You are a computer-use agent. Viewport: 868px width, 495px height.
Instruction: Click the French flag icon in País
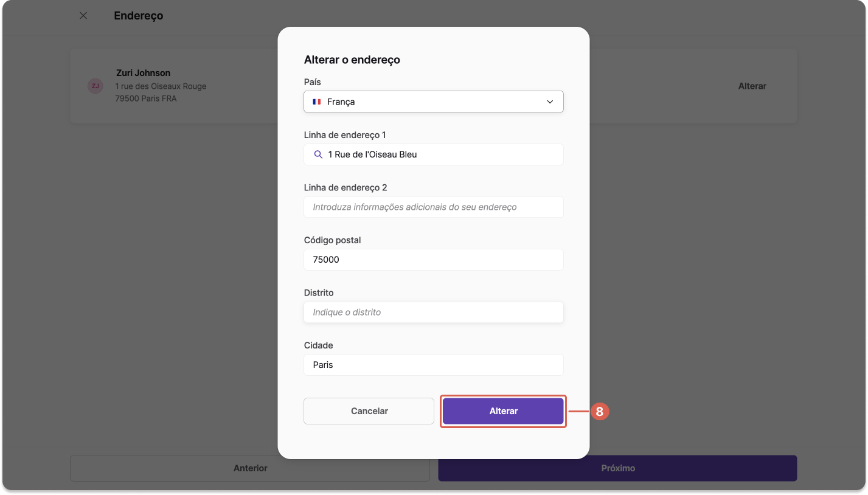coord(317,102)
